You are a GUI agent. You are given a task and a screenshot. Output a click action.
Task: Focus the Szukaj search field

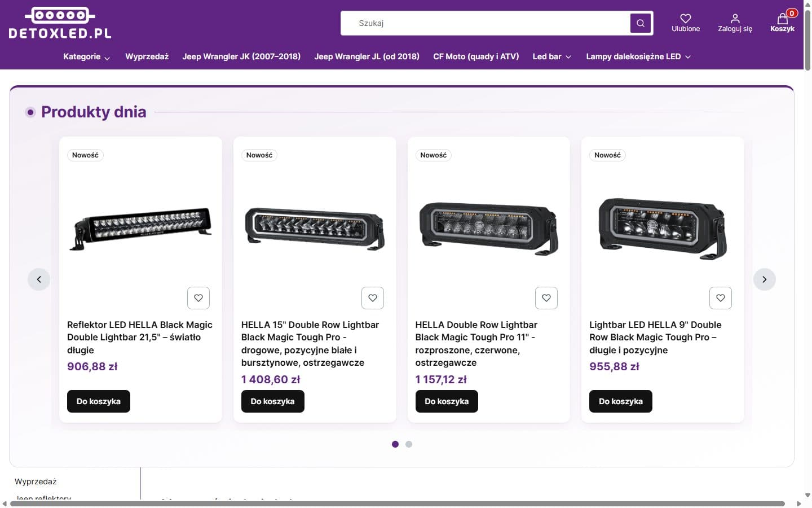coord(486,23)
